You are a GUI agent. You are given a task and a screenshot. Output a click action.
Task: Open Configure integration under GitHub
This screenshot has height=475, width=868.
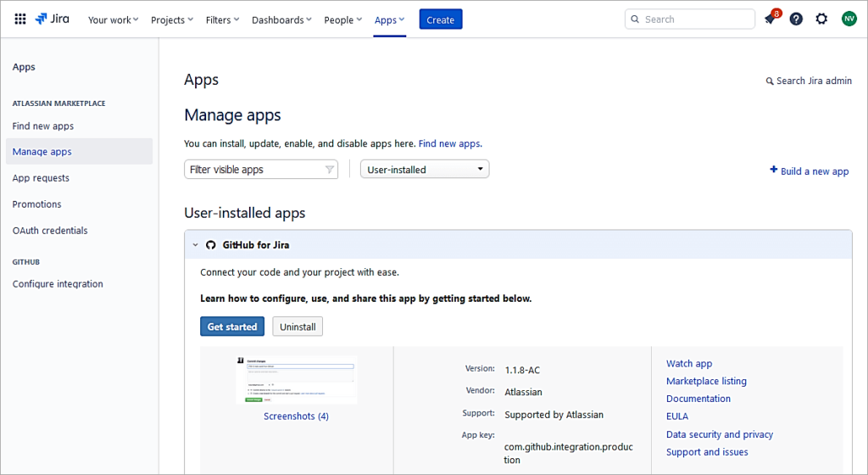point(58,284)
